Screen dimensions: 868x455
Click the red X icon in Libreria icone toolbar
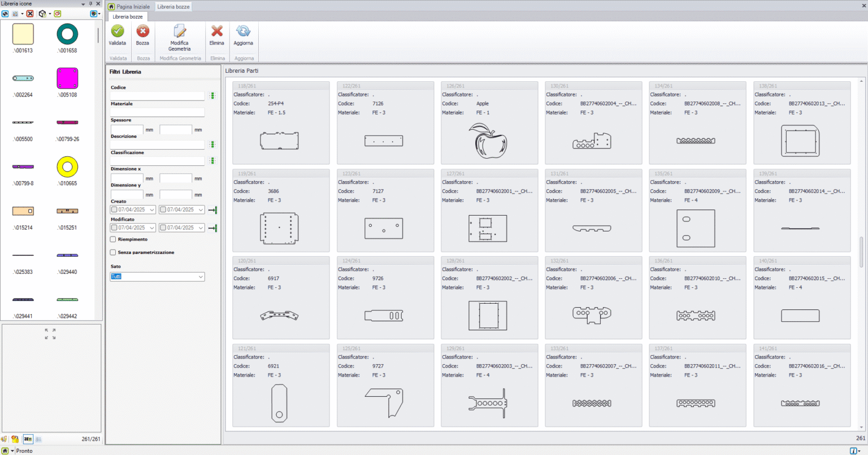[x=30, y=14]
